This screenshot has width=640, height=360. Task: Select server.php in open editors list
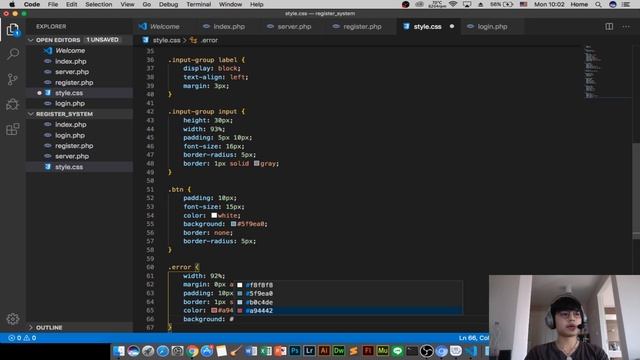[72, 72]
